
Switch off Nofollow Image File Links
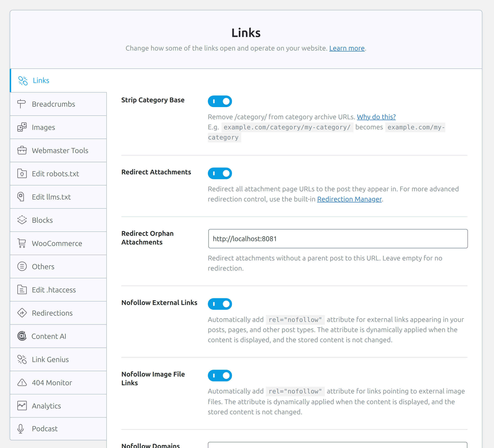[x=220, y=376]
